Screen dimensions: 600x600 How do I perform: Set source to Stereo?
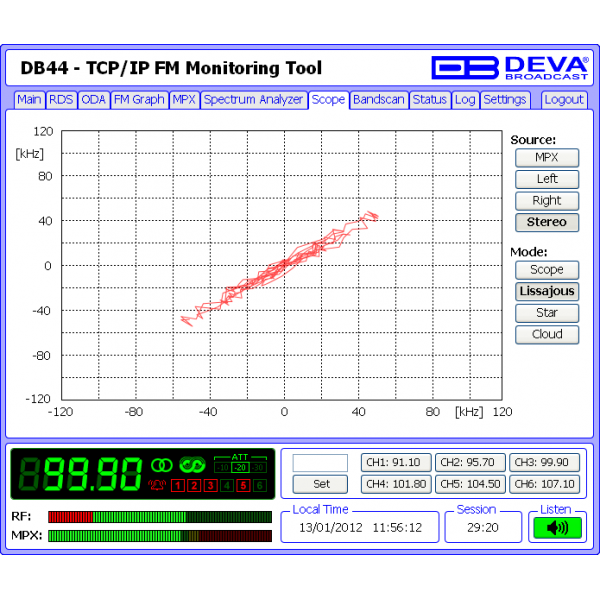547,222
